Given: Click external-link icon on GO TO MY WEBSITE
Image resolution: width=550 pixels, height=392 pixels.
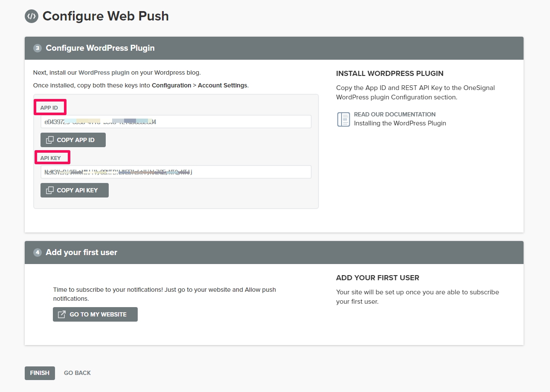Looking at the screenshot, I should point(62,314).
